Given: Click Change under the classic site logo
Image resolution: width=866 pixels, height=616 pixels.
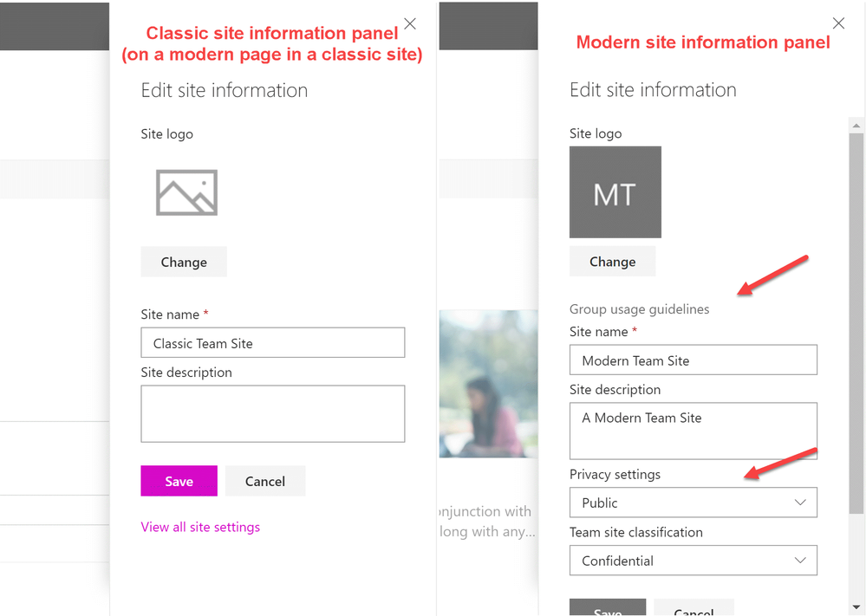Looking at the screenshot, I should tap(184, 262).
